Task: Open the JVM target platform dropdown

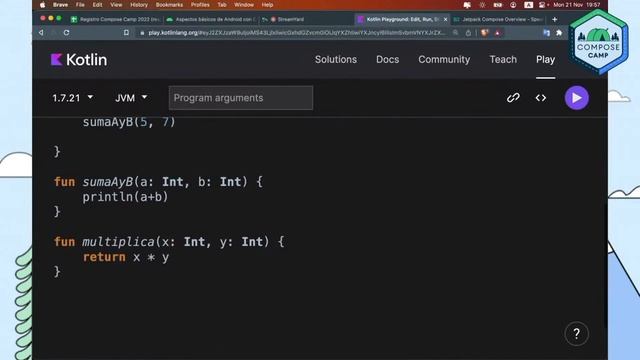Action: [x=131, y=98]
